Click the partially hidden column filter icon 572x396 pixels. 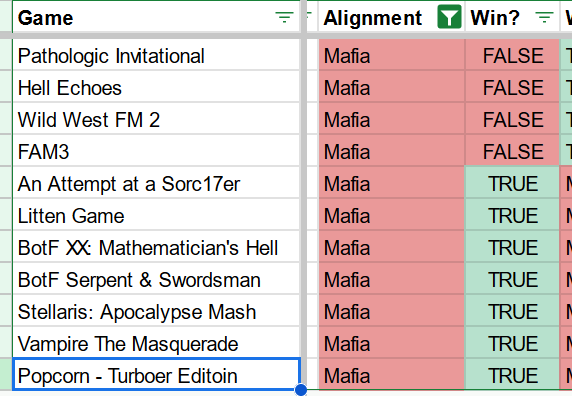[310, 16]
